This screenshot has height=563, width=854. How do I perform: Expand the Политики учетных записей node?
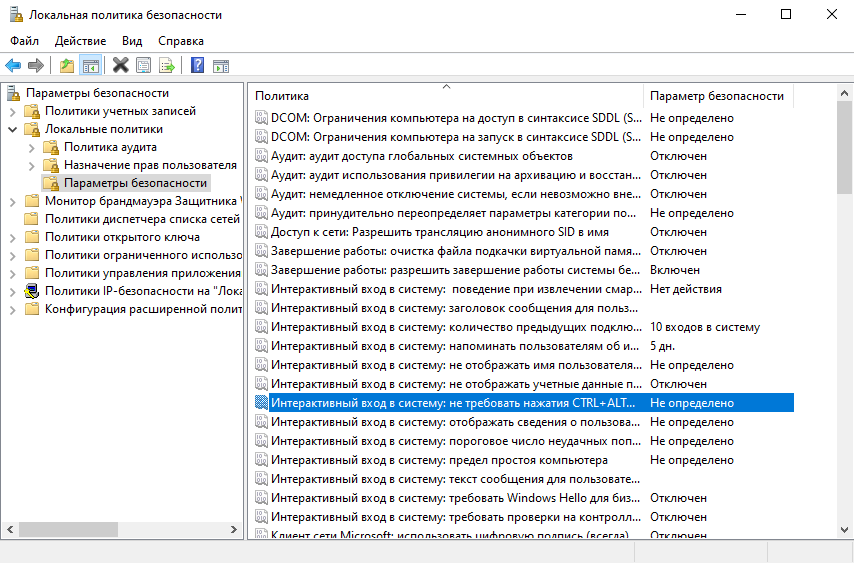[x=12, y=111]
